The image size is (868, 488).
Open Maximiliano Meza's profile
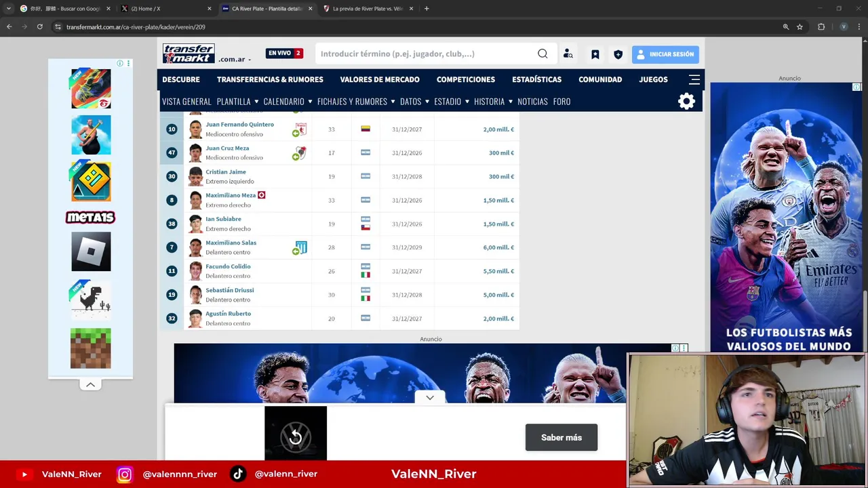tap(231, 195)
